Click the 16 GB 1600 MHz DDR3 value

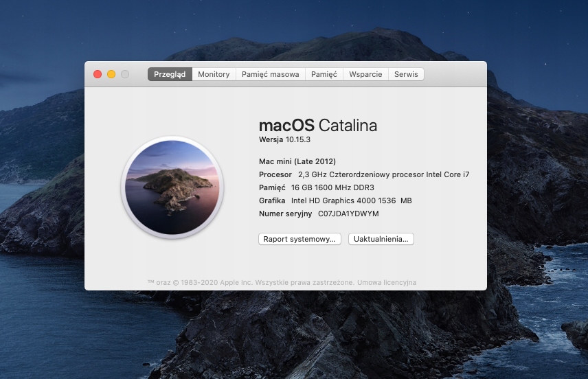pos(332,188)
